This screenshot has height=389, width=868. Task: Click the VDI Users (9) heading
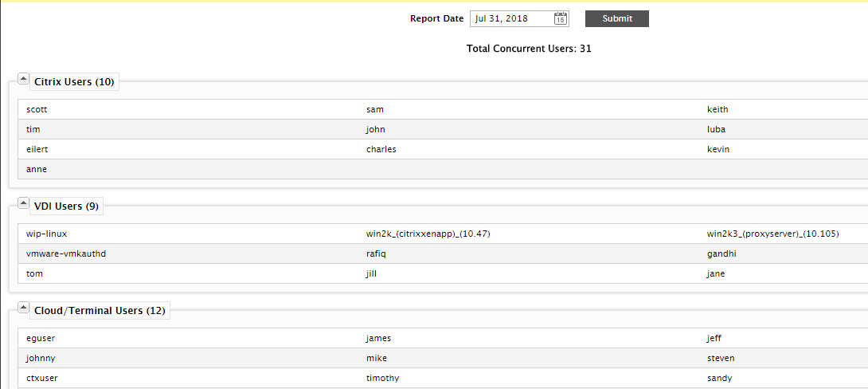pyautogui.click(x=66, y=206)
